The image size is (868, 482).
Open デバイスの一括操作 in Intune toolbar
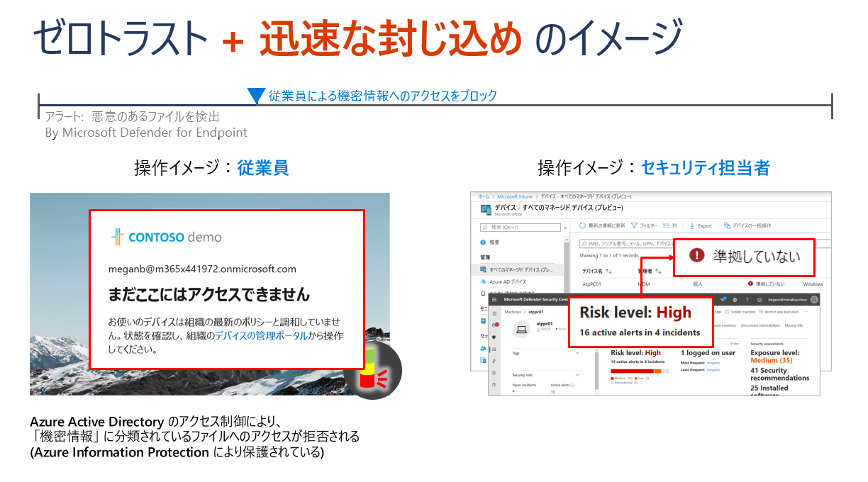[x=747, y=226]
